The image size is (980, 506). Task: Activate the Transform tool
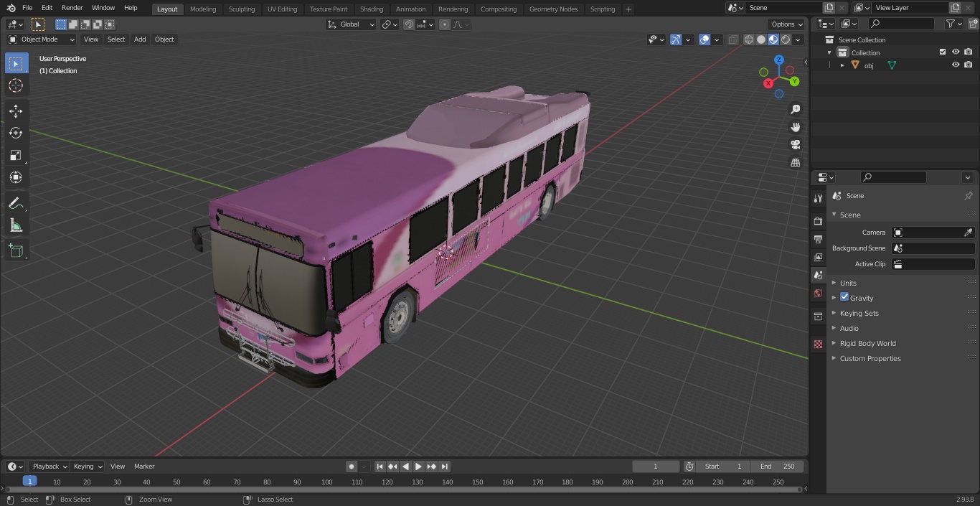click(16, 177)
